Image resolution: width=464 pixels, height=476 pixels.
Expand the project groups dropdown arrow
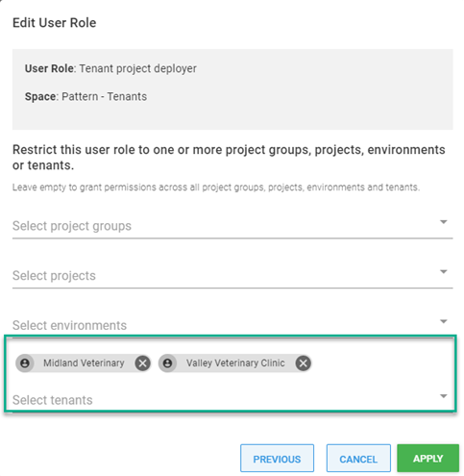point(443,222)
